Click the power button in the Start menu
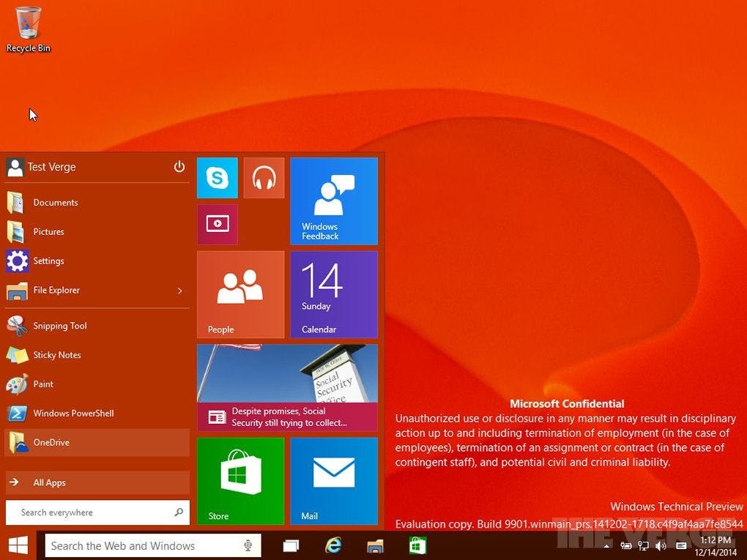 [x=179, y=167]
